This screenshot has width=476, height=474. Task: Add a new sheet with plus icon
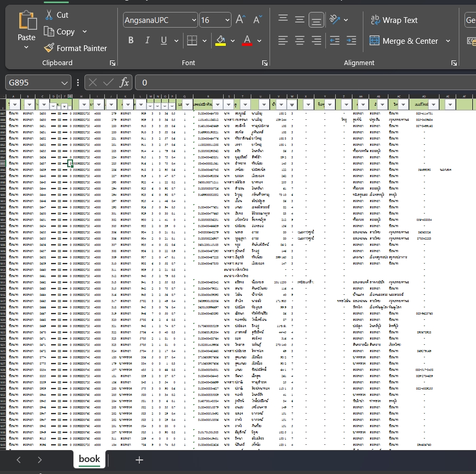click(139, 460)
